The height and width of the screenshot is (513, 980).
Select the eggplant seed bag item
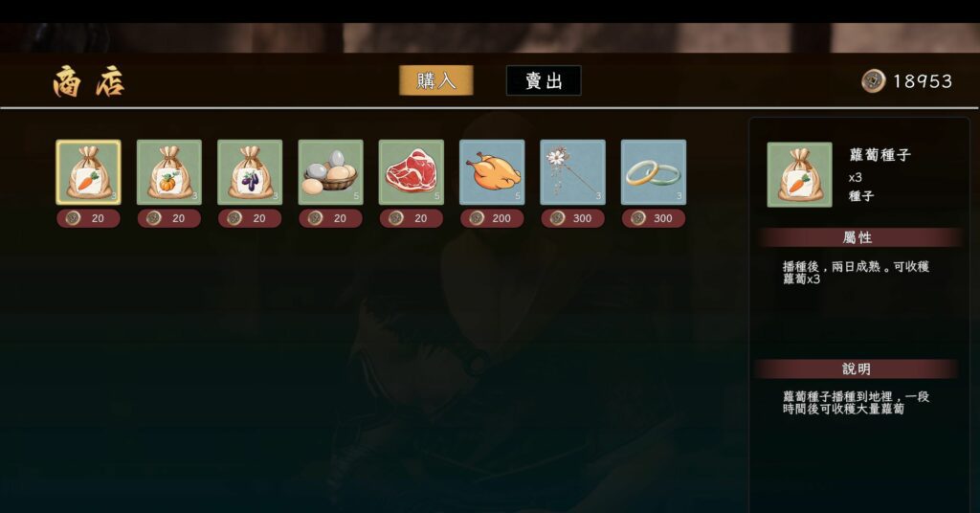250,172
